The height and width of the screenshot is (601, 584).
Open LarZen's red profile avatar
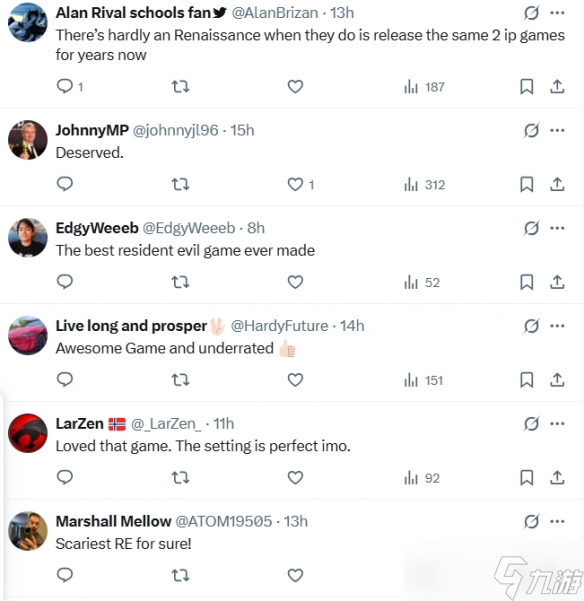28,433
